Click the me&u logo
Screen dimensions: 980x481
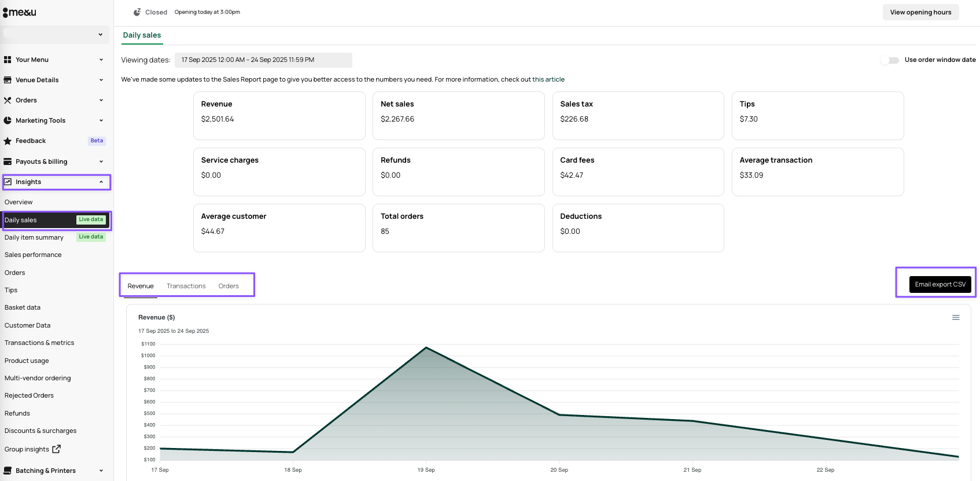[20, 12]
